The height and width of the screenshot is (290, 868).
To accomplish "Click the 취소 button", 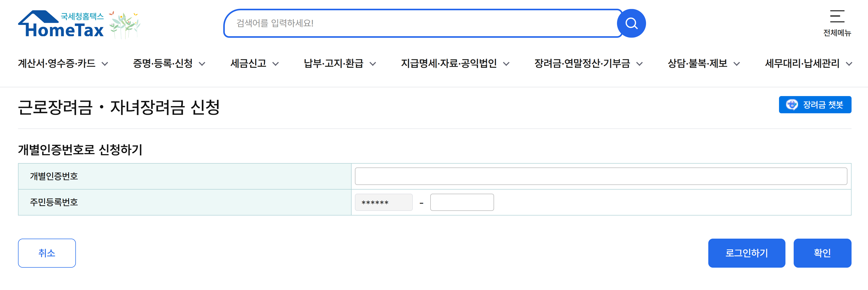I will pos(47,253).
